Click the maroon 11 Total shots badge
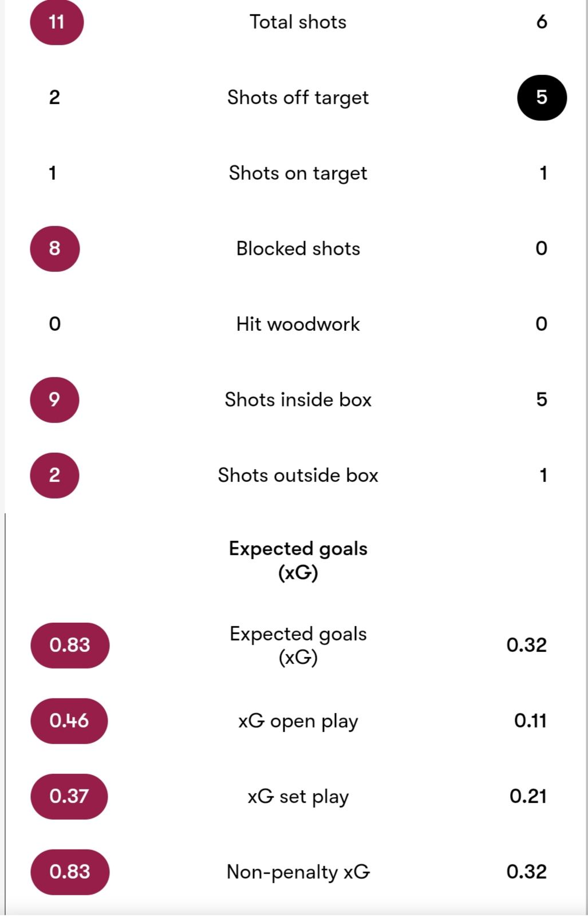 [57, 22]
